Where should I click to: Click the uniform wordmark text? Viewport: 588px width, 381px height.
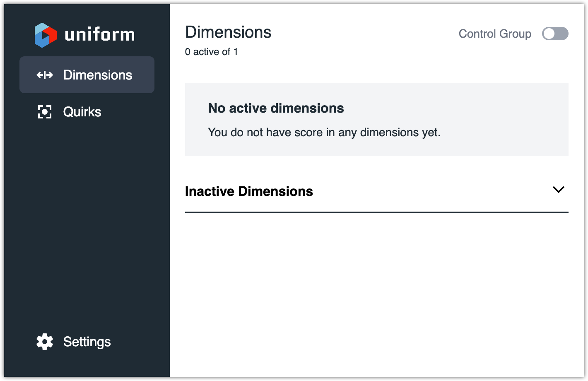click(x=100, y=35)
